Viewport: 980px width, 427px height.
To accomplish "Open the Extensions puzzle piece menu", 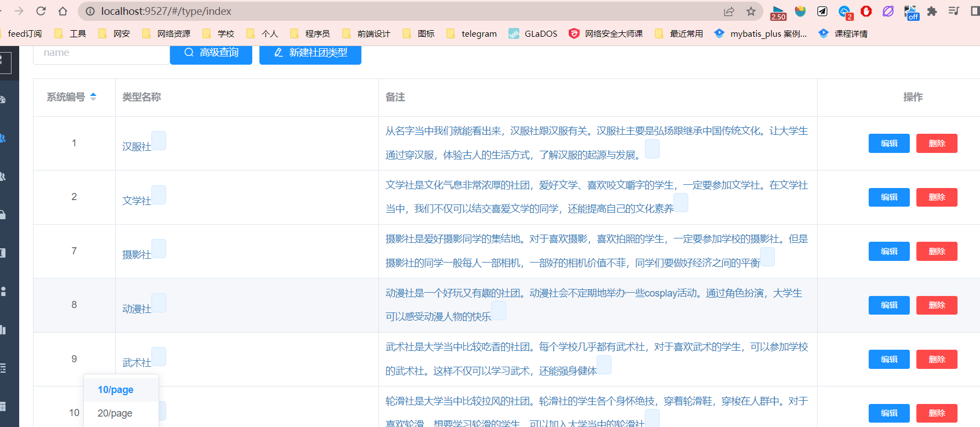I will pyautogui.click(x=932, y=12).
